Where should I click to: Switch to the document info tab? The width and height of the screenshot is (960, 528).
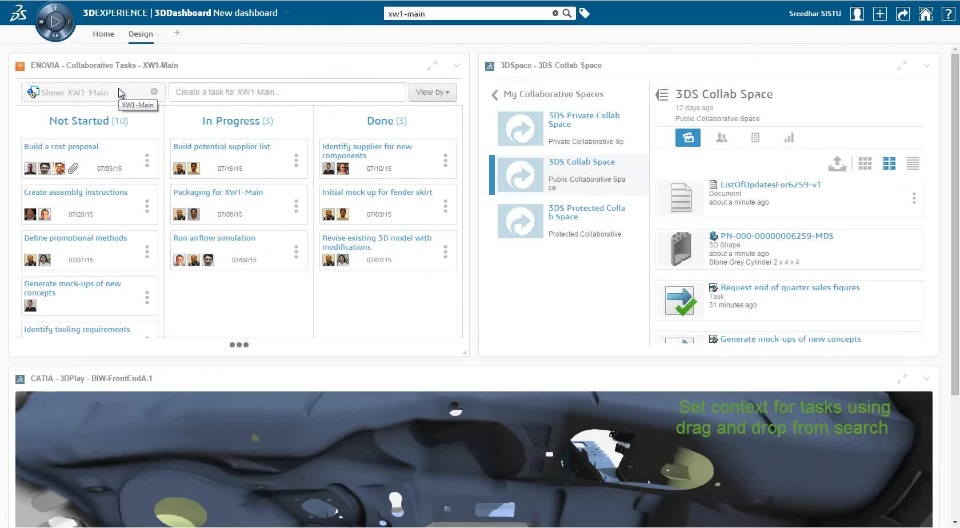756,138
